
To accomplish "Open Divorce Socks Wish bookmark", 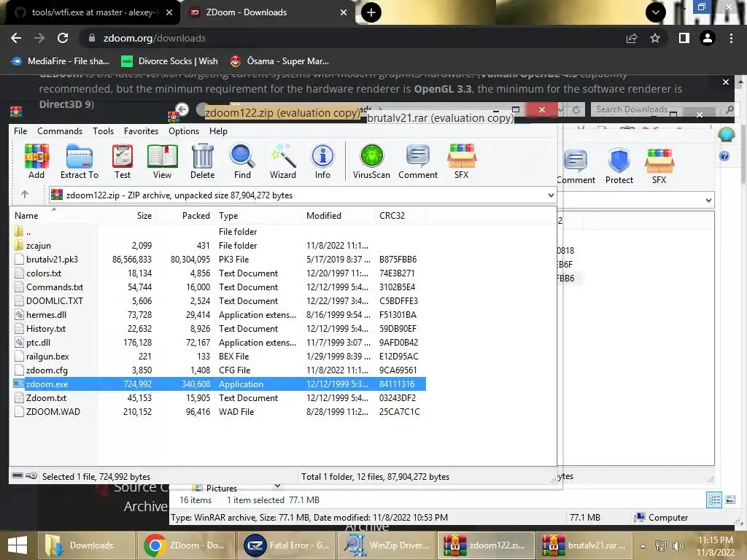I will (169, 61).
